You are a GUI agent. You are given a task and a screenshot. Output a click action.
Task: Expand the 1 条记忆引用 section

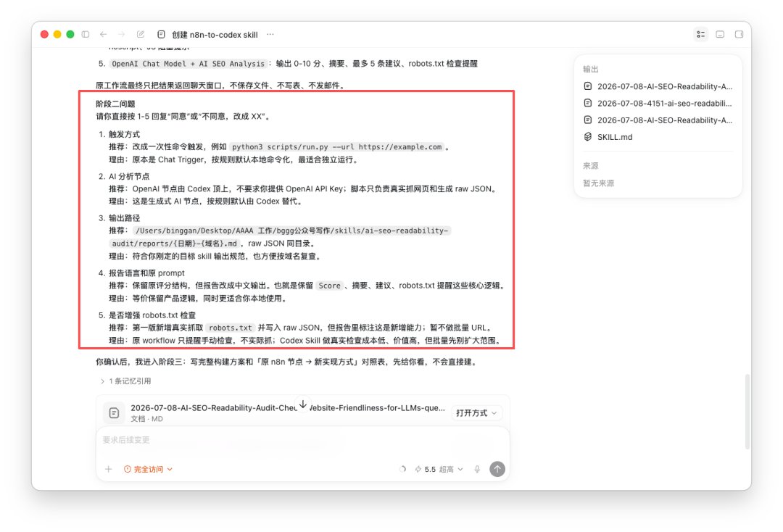125,381
